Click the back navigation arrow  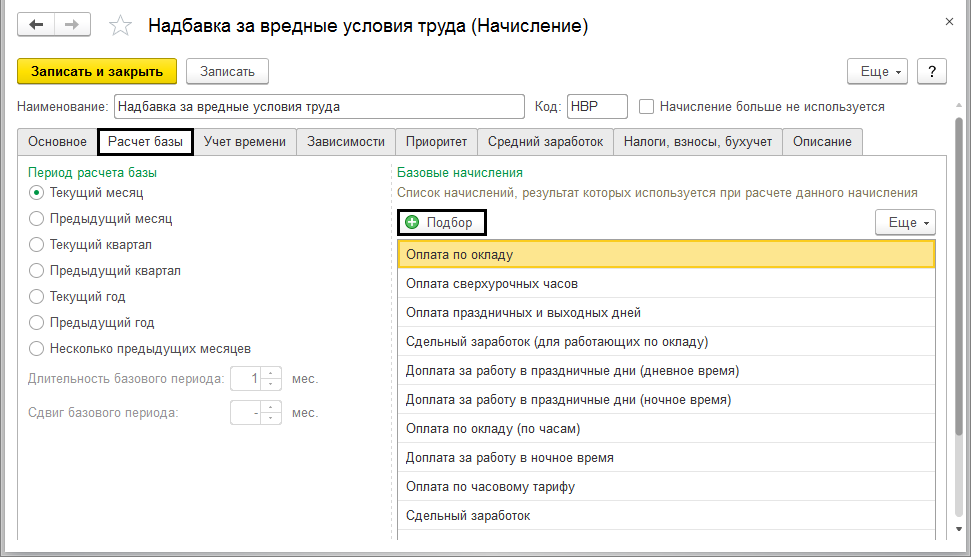[38, 25]
